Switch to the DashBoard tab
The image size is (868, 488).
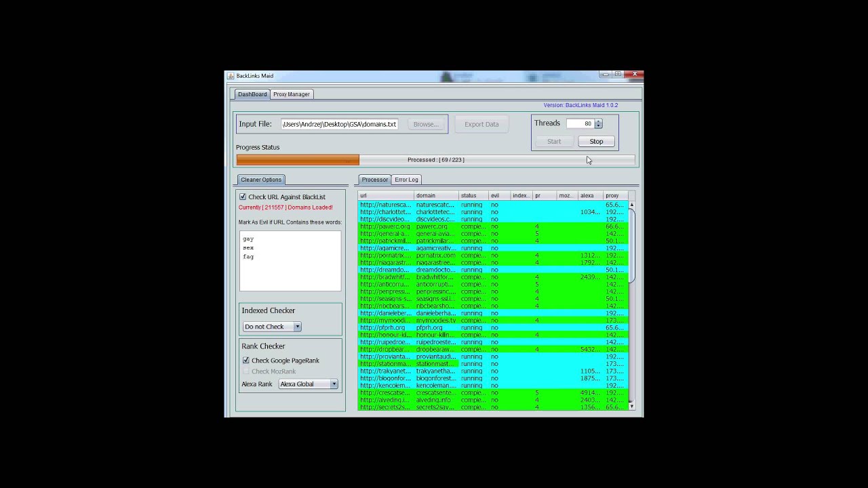click(x=252, y=94)
